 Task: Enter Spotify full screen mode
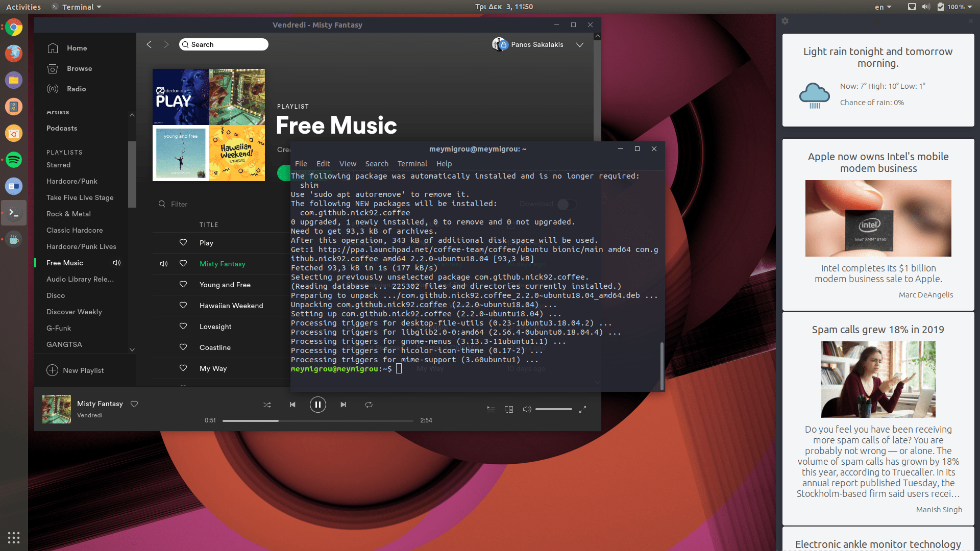pyautogui.click(x=582, y=409)
